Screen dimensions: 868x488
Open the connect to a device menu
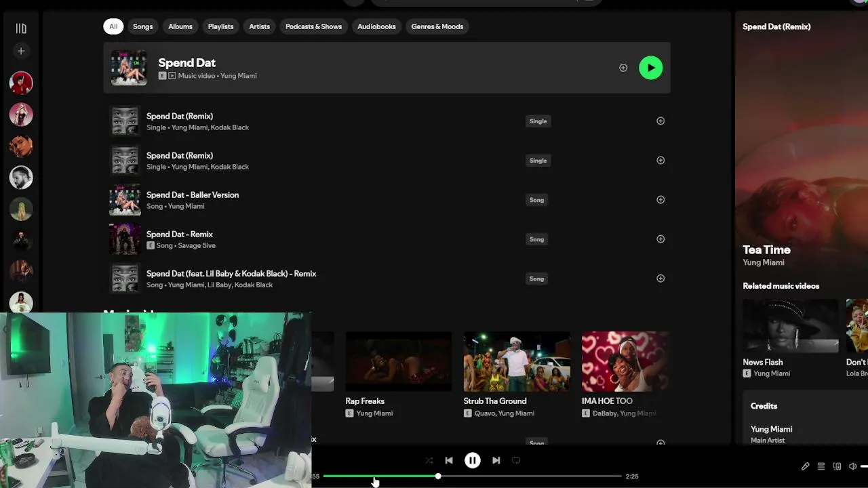[837, 466]
